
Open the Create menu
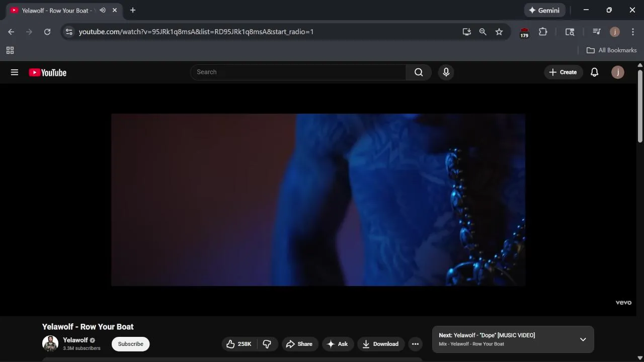563,72
